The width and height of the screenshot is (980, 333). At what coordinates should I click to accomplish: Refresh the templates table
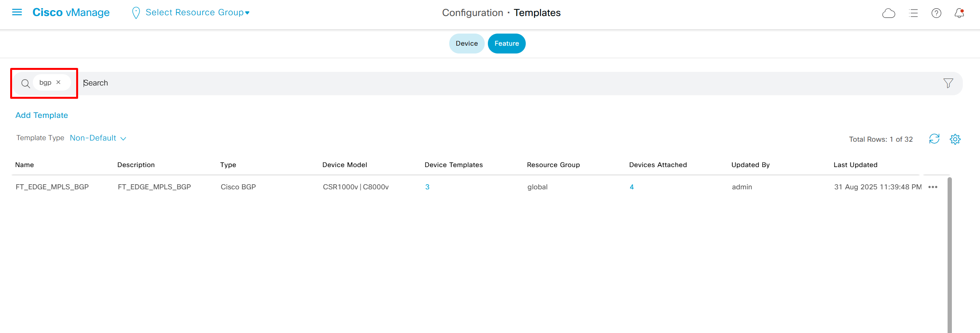click(934, 139)
